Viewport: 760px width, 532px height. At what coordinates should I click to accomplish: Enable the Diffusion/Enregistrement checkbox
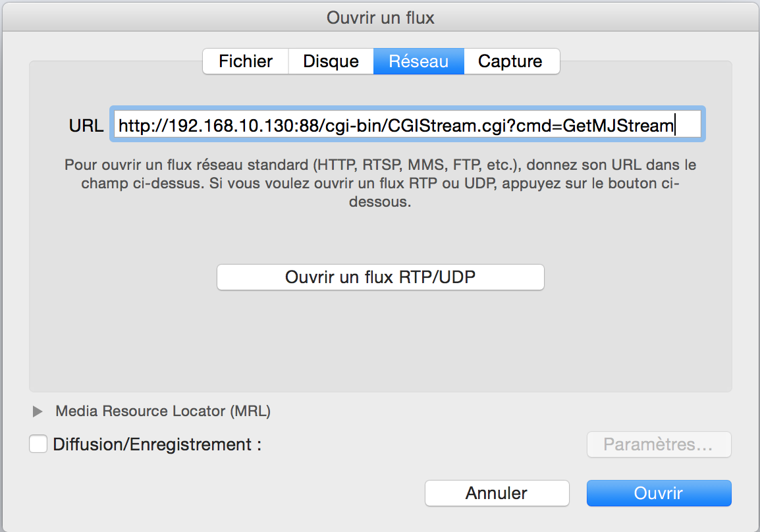pyautogui.click(x=38, y=444)
